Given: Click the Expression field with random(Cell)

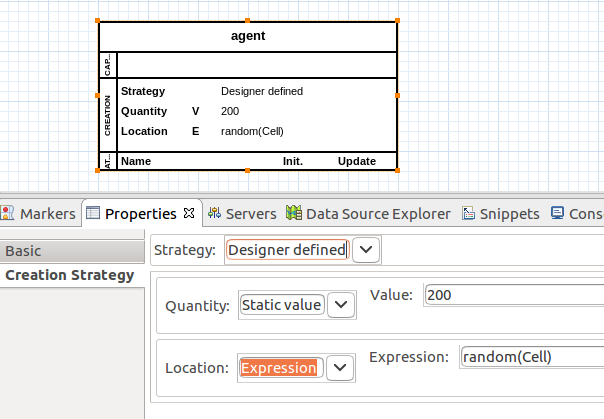Looking at the screenshot, I should pos(532,357).
